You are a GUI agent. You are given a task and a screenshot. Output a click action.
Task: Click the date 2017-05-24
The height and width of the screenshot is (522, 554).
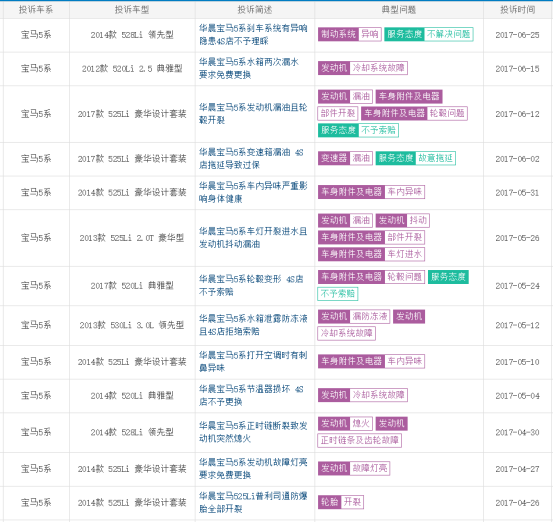coord(517,286)
